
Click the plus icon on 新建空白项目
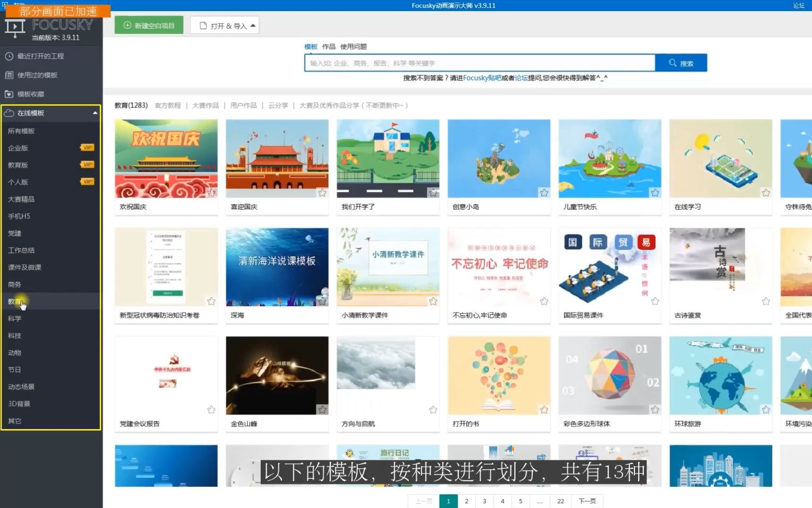point(127,25)
